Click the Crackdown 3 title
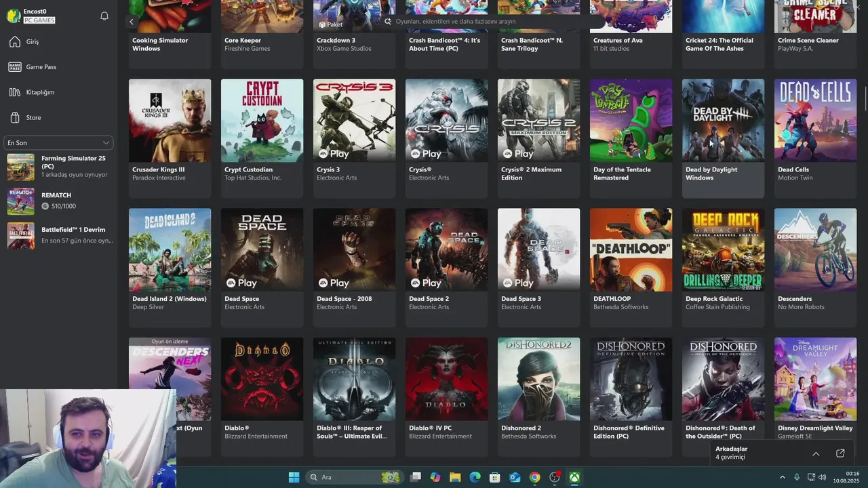Viewport: 868px width, 488px height. pyautogui.click(x=336, y=41)
